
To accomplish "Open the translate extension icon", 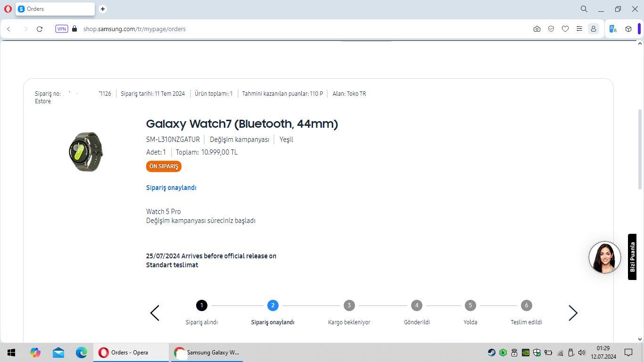I will 613,29.
